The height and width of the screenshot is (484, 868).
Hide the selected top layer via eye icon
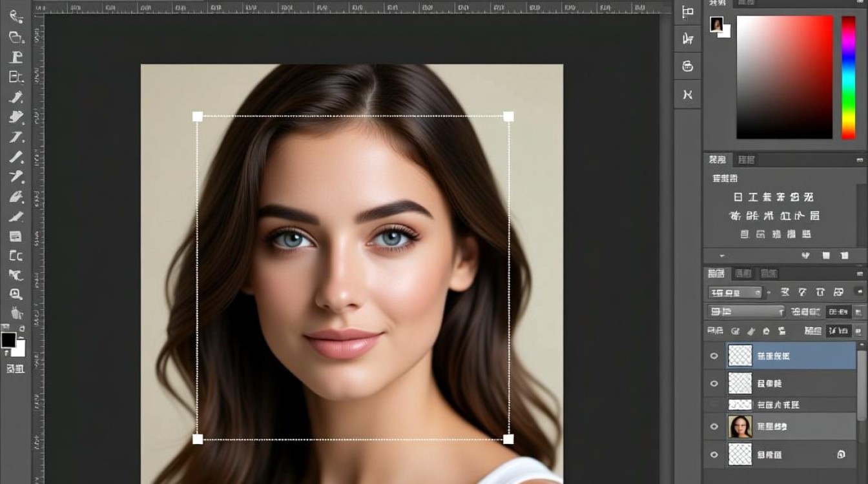click(x=714, y=356)
